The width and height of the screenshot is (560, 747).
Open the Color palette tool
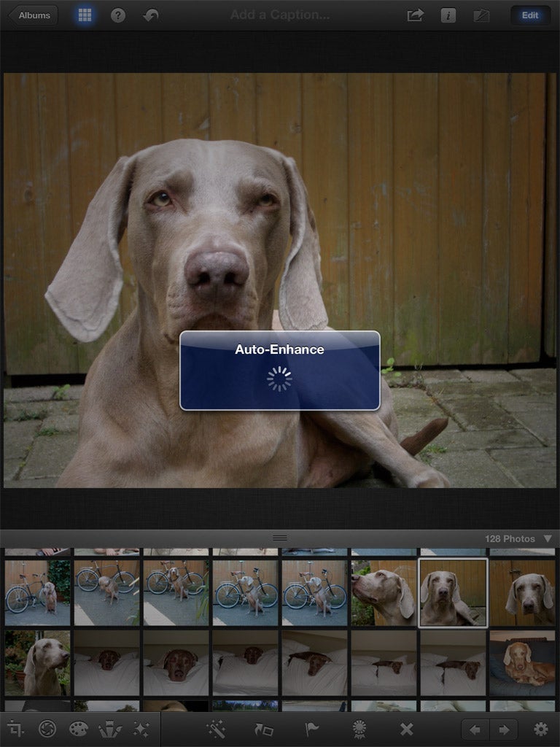pos(79,728)
